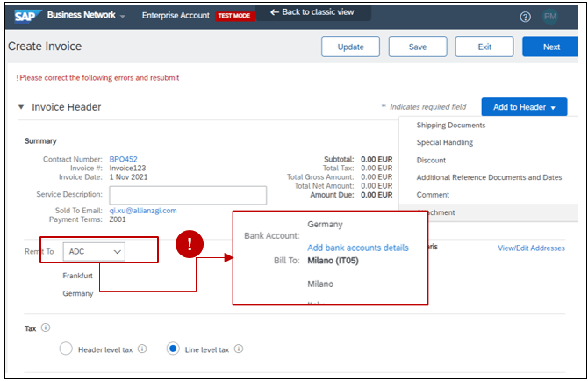Click Add bank accounts details link

(x=358, y=248)
